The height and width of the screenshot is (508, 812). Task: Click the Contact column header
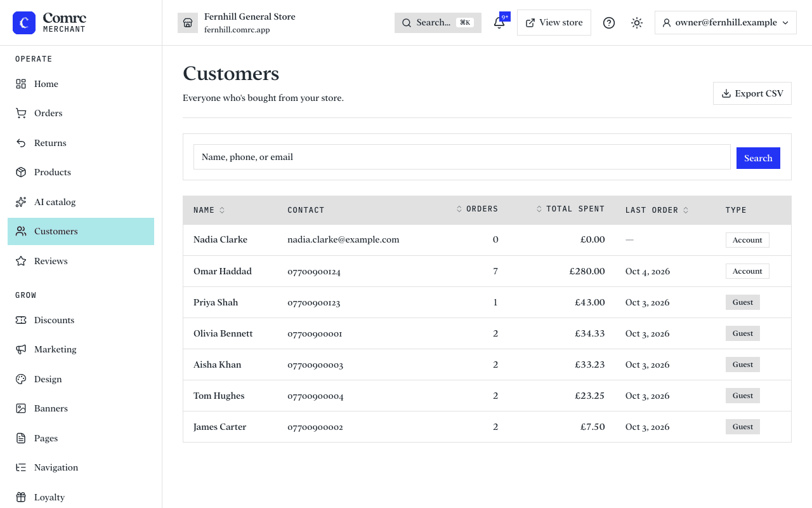pos(306,210)
